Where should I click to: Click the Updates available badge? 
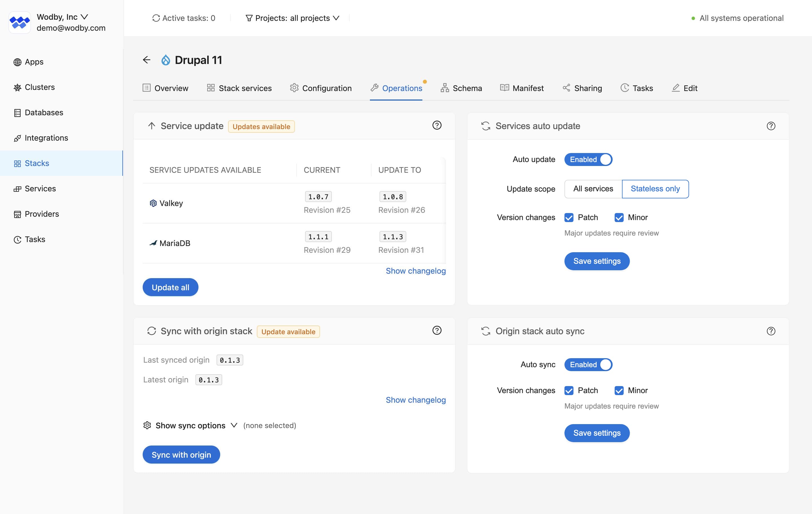tap(261, 127)
